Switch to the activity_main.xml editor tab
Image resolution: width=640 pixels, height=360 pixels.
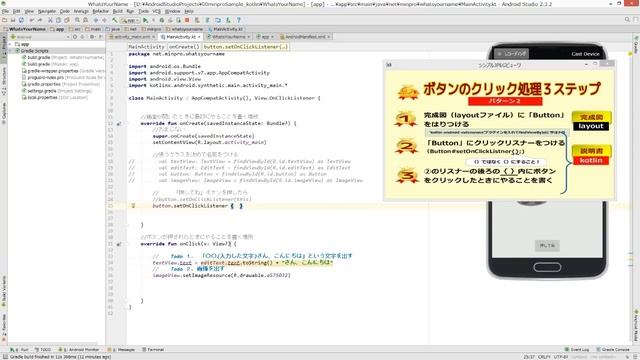(132, 37)
